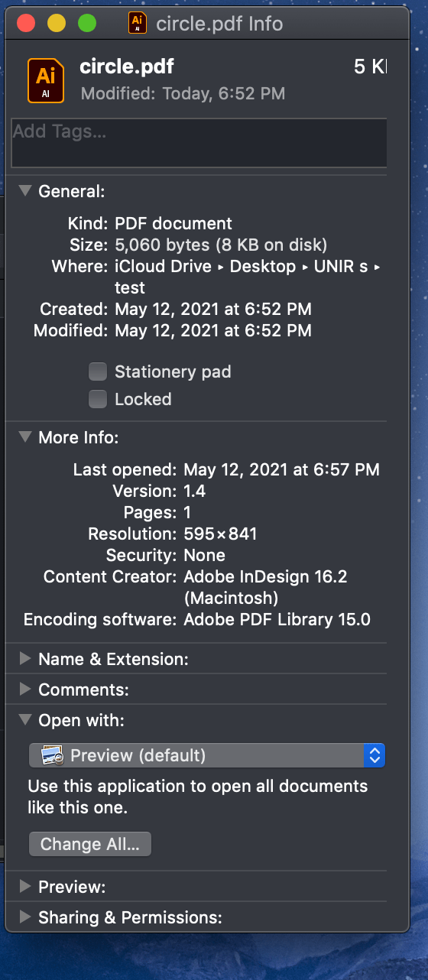
Task: Collapse the General section triangle
Action: point(25,190)
